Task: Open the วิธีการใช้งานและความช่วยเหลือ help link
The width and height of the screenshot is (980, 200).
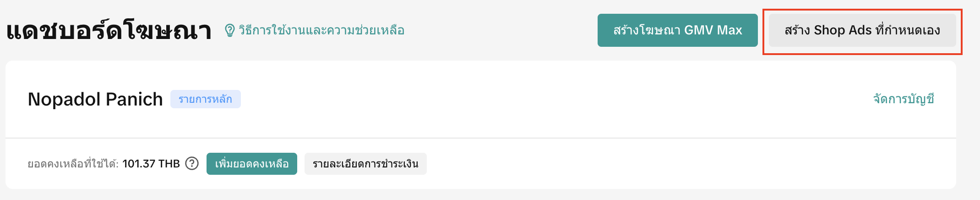Action: [321, 30]
